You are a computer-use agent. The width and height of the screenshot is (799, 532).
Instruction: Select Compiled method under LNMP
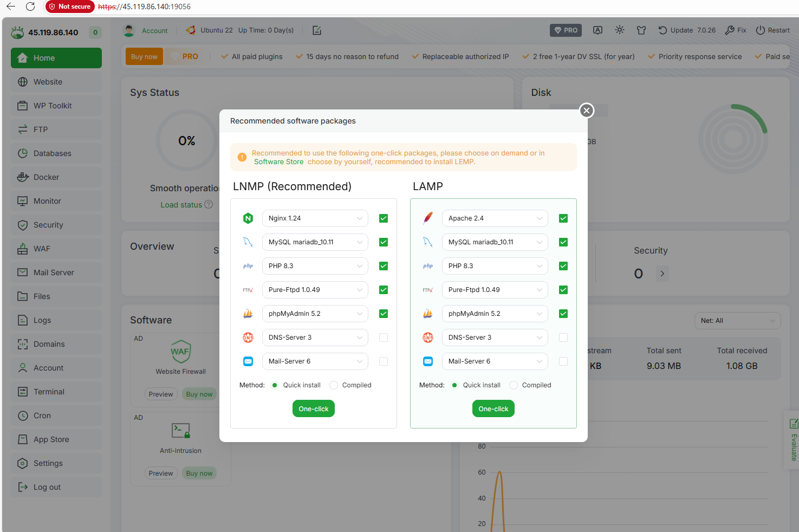pos(334,385)
